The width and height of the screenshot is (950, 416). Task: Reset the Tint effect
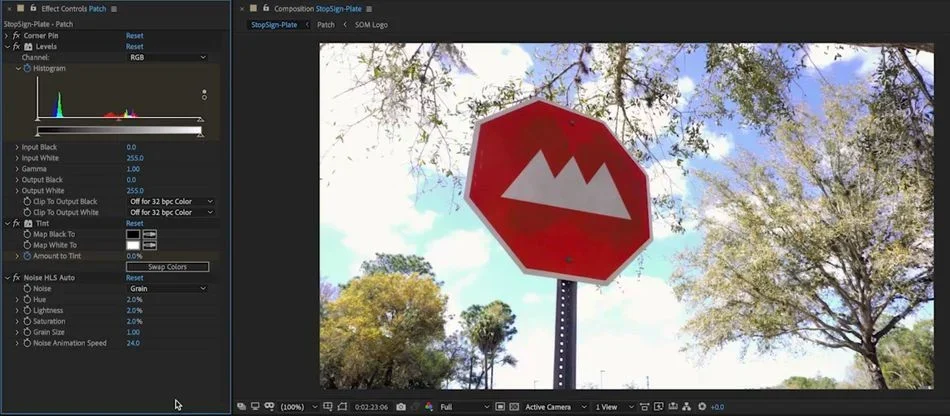click(x=135, y=223)
